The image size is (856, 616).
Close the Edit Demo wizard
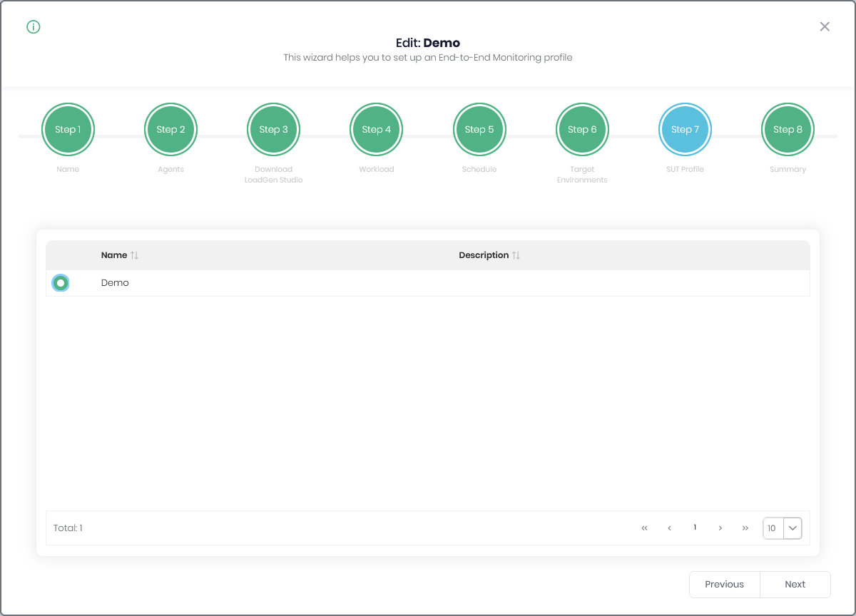click(825, 27)
